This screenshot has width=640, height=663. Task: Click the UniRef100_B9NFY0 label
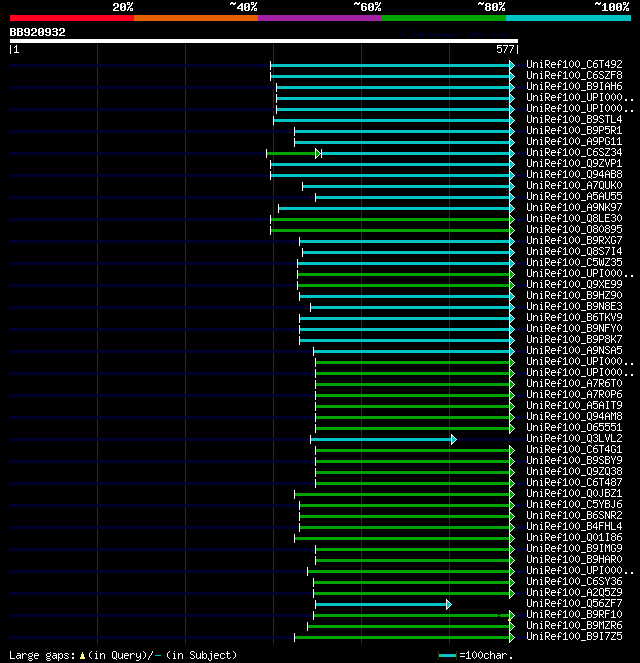pos(574,328)
